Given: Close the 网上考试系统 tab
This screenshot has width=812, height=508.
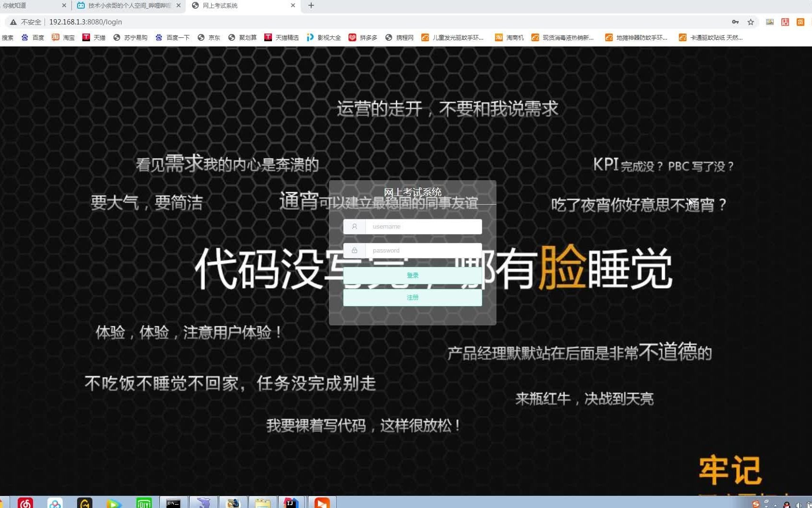Looking at the screenshot, I should [293, 6].
